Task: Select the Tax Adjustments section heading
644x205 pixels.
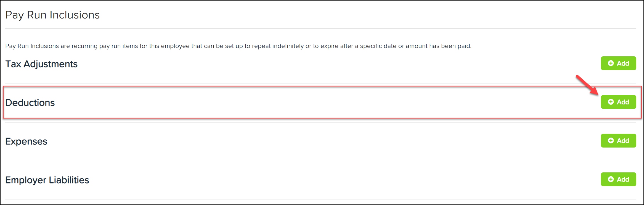Action: tap(41, 64)
